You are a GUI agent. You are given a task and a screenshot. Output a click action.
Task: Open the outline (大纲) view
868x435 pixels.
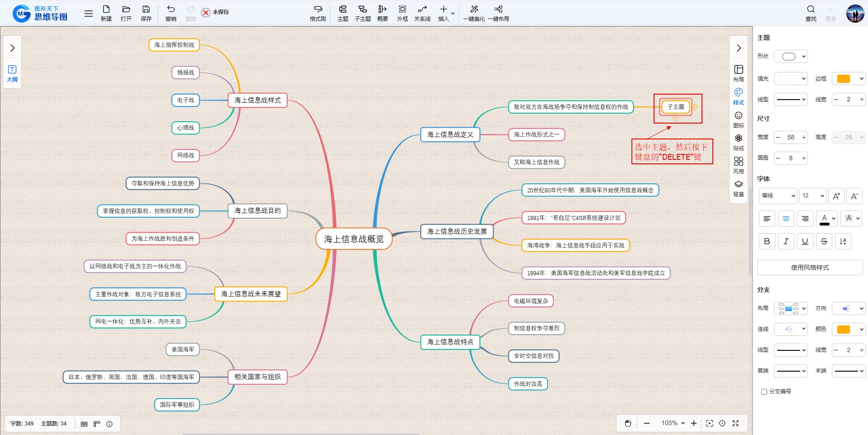point(12,73)
